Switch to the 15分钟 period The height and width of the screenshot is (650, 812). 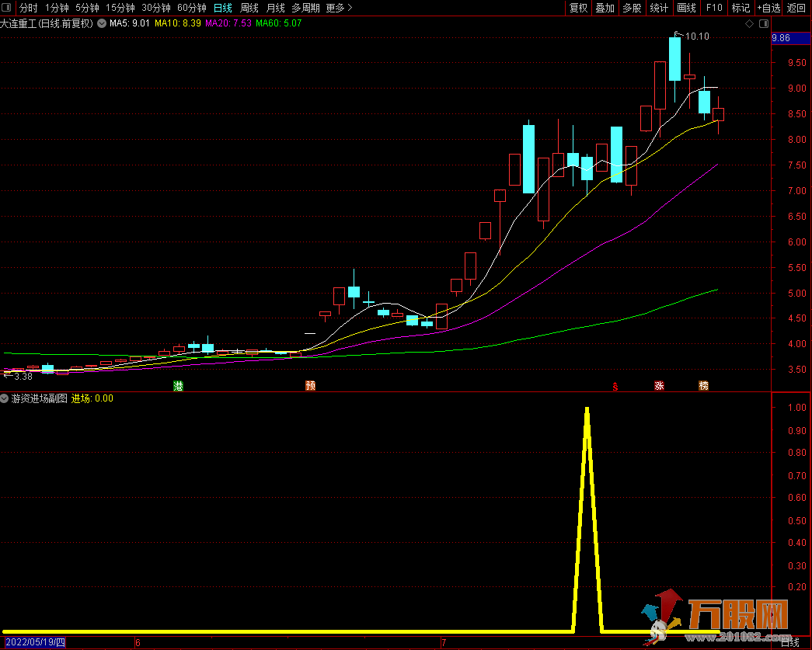click(120, 8)
